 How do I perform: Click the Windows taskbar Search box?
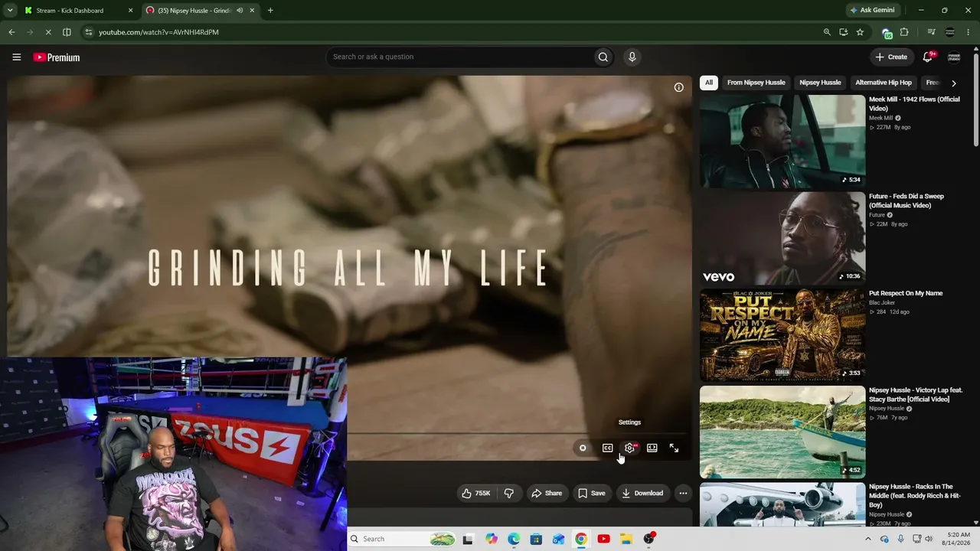[x=403, y=539]
